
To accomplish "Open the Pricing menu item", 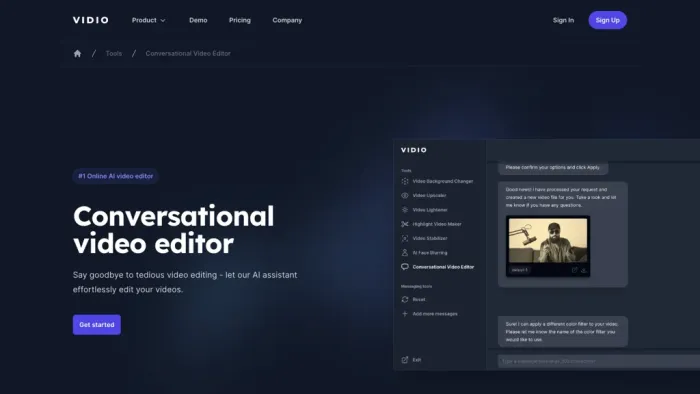I will tap(240, 20).
